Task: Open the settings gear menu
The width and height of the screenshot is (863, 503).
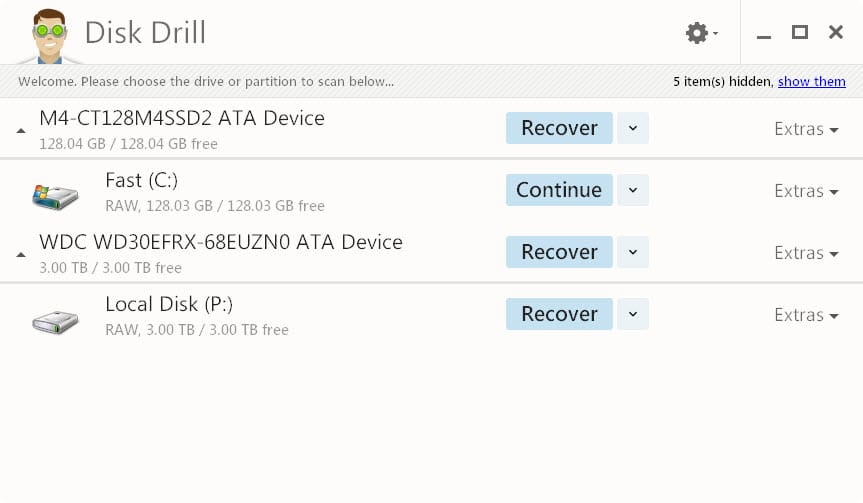Action: (701, 33)
